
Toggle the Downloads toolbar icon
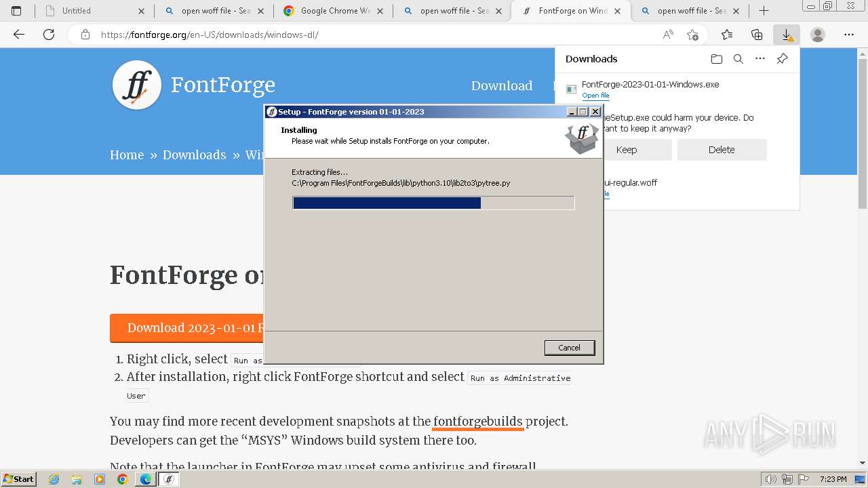click(787, 35)
